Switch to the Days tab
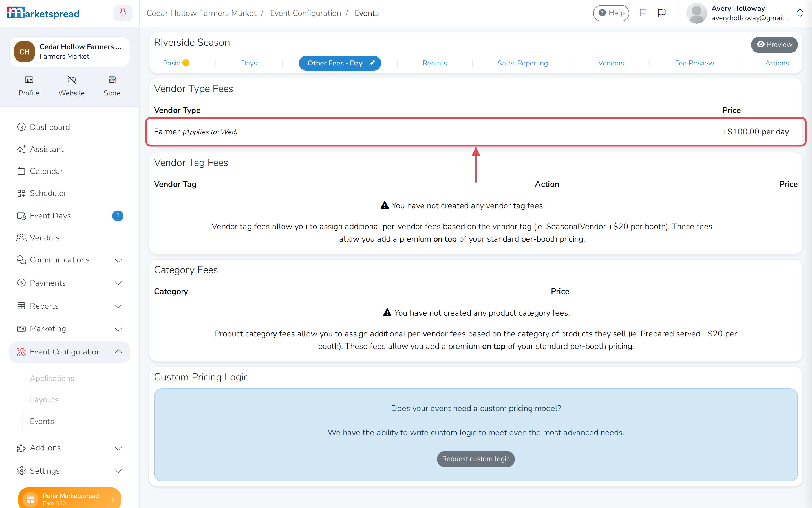 click(x=249, y=63)
